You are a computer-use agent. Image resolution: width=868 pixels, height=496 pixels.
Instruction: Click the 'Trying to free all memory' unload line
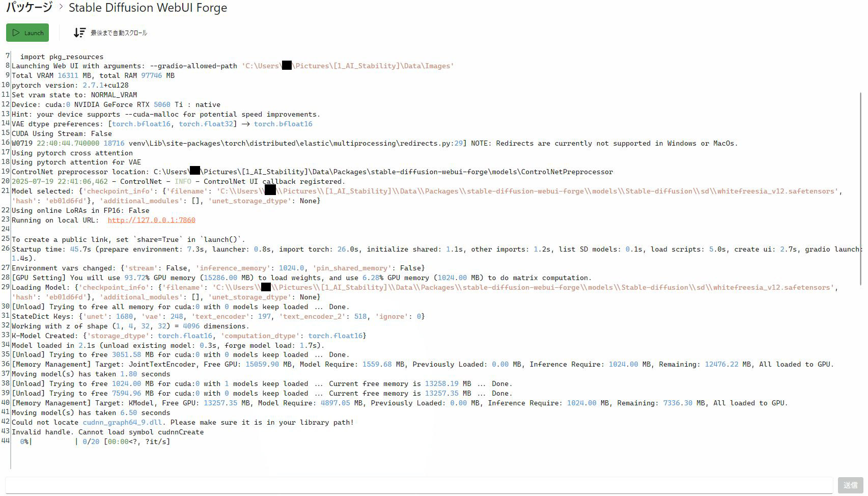coord(181,307)
